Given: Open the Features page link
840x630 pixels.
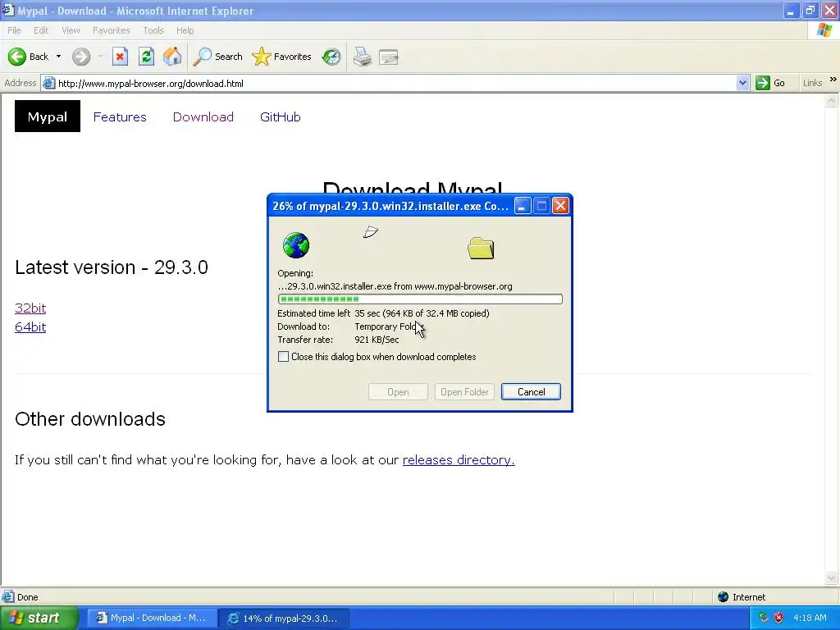Looking at the screenshot, I should [120, 116].
